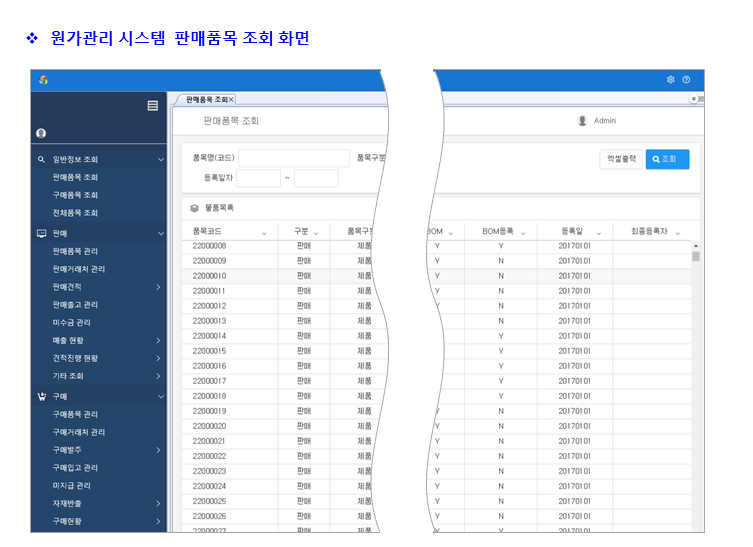Select row with code 22000022
The height and width of the screenshot is (547, 753).
(437, 456)
